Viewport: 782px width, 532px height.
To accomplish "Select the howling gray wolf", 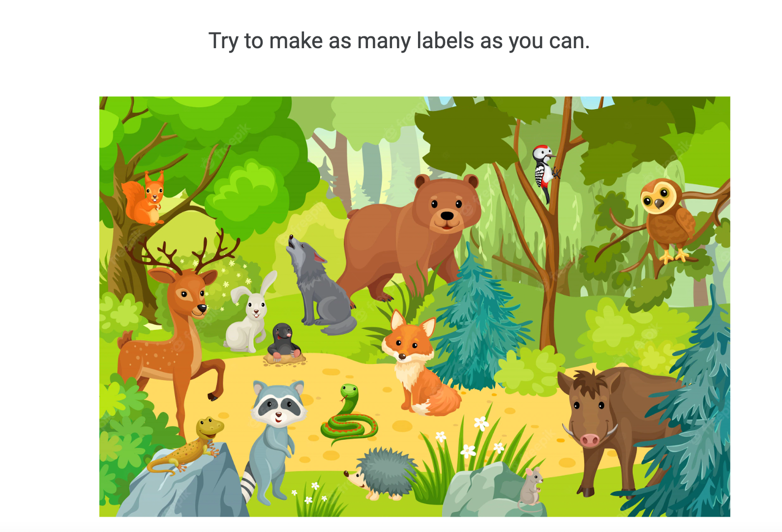I will 320,286.
